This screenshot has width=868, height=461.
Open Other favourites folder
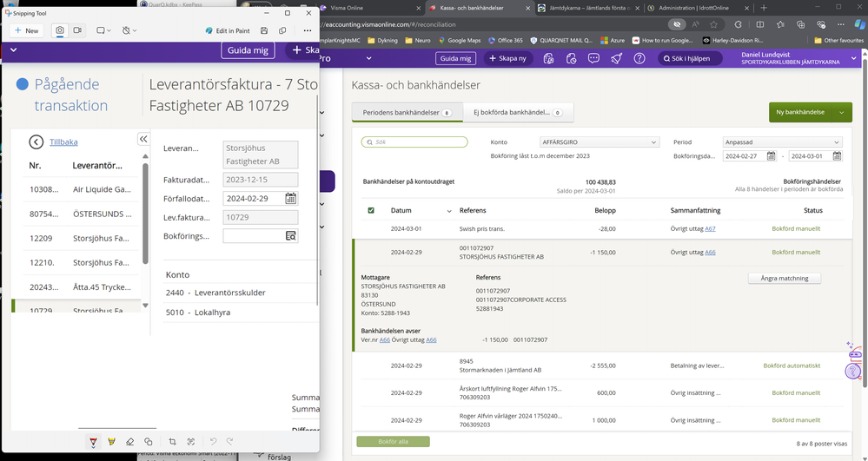coord(838,41)
